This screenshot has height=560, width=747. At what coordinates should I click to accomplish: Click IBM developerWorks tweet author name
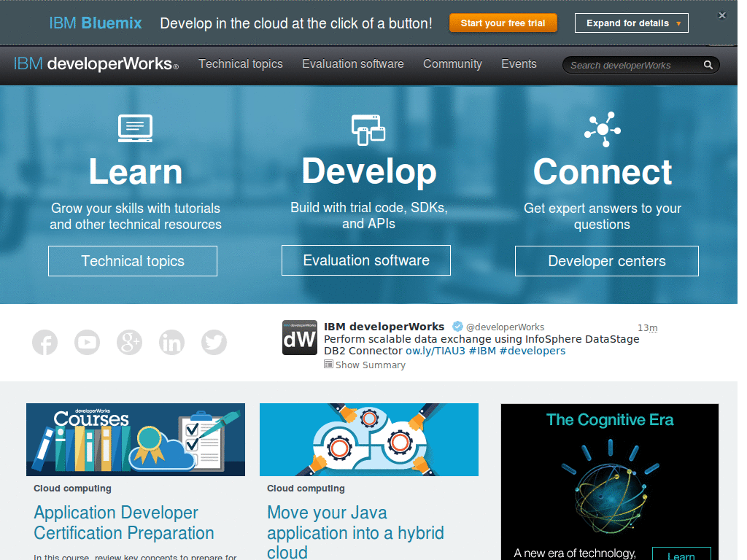tap(384, 327)
